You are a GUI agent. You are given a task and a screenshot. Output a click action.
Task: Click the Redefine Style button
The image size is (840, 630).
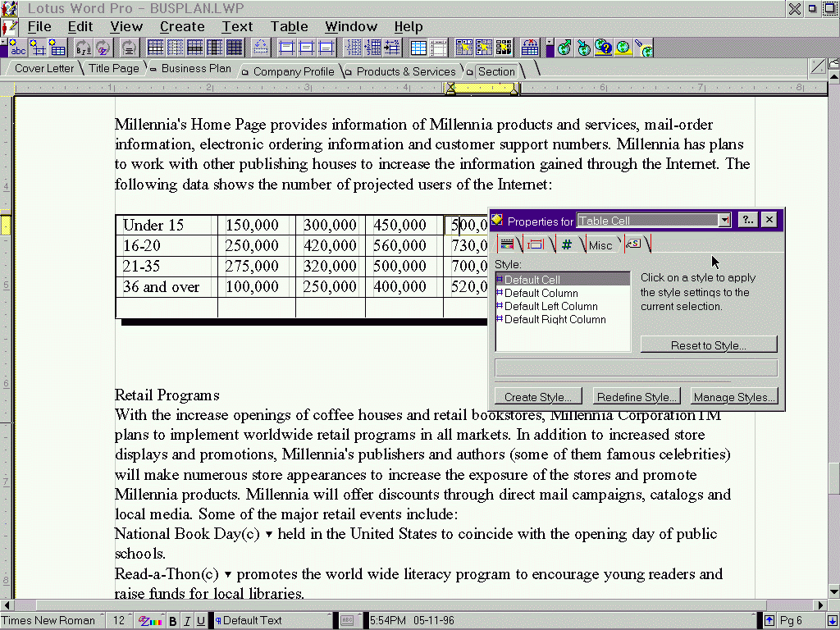(637, 397)
